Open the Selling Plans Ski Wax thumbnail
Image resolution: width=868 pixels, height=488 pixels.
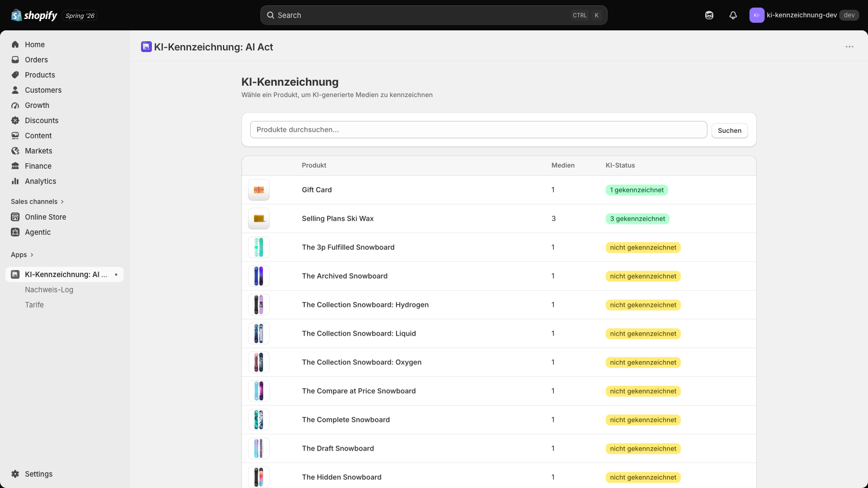tap(259, 219)
